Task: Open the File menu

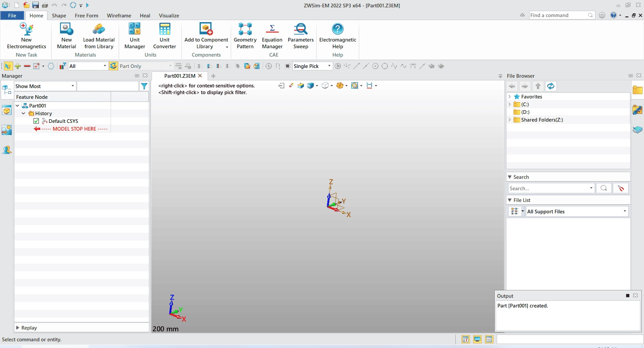Action: (12, 15)
